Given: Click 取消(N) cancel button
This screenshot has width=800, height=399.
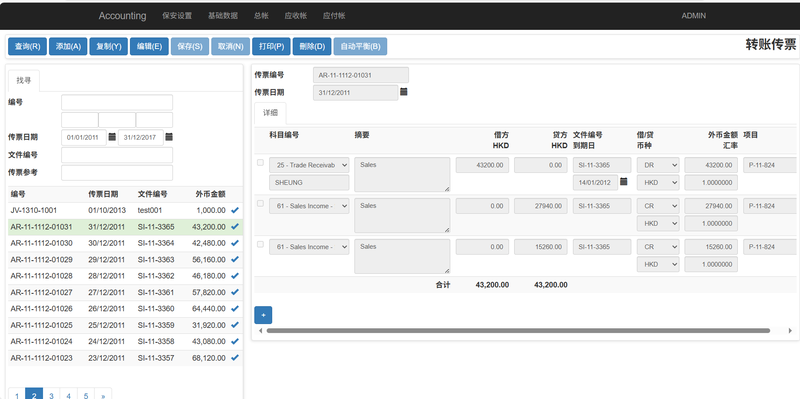Looking at the screenshot, I should (231, 46).
